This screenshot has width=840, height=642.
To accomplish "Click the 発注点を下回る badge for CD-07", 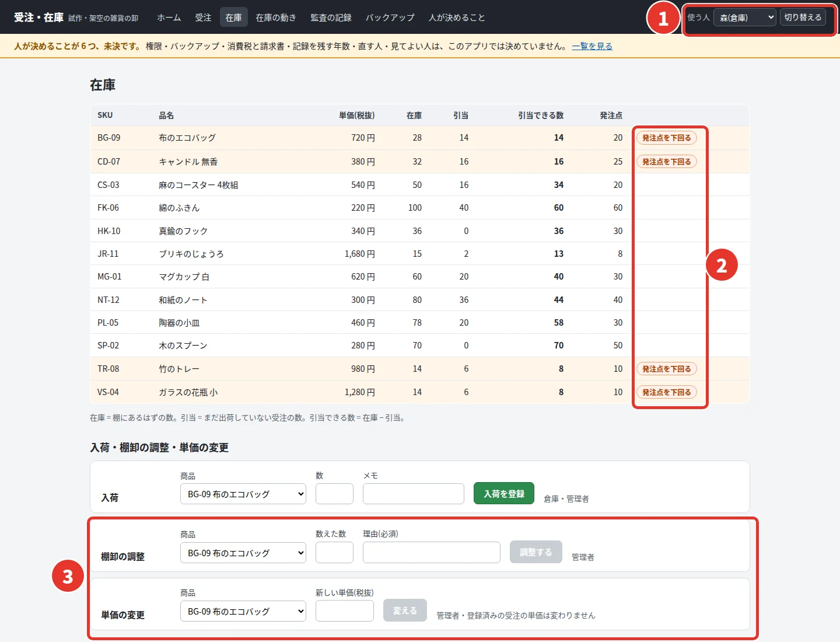I will coord(667,162).
